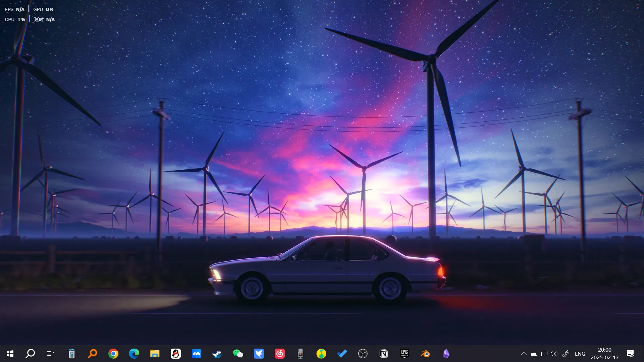Open Obsidian from taskbar

(x=446, y=354)
